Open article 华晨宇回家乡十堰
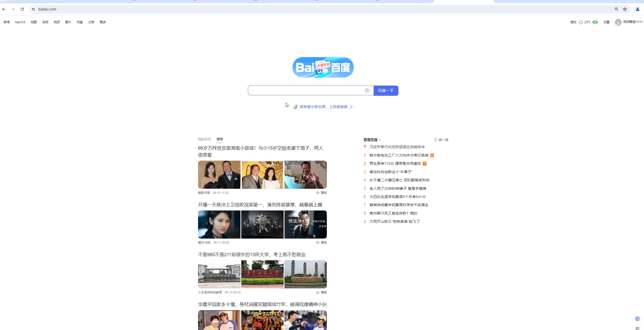 (x=262, y=304)
